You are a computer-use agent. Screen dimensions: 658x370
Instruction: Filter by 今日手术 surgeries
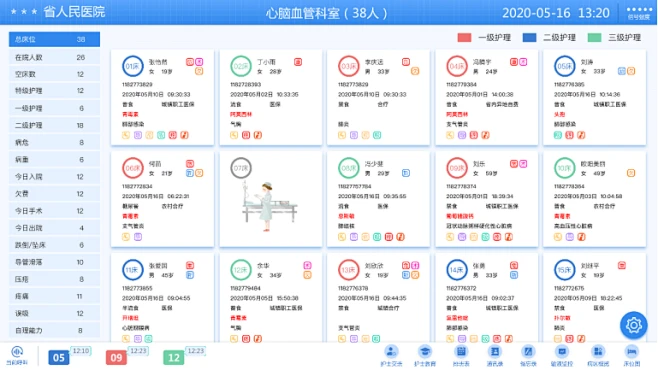[54, 211]
